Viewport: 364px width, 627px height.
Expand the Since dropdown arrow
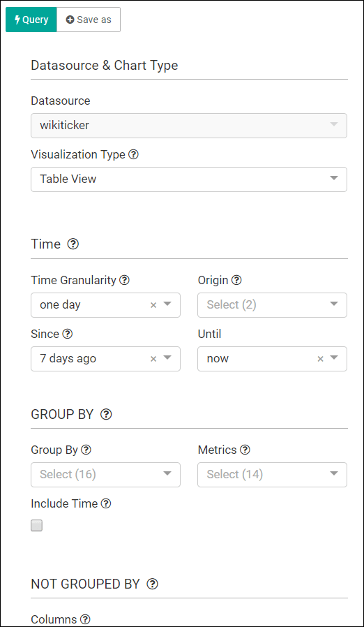tap(167, 358)
